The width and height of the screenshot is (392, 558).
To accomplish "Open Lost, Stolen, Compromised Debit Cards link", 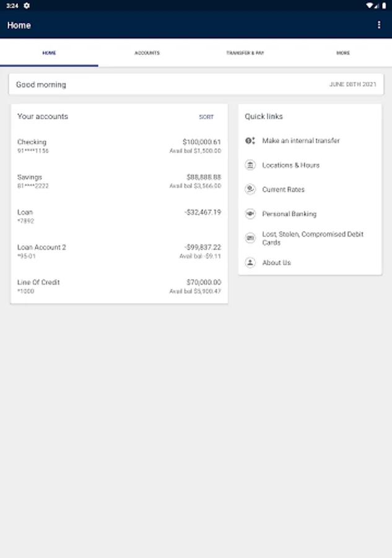I will pyautogui.click(x=313, y=238).
